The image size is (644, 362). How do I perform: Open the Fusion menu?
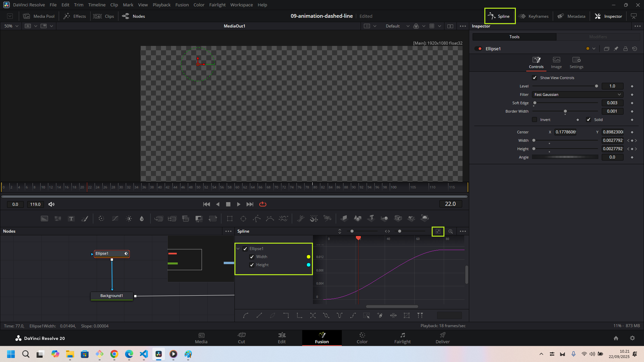pyautogui.click(x=182, y=5)
